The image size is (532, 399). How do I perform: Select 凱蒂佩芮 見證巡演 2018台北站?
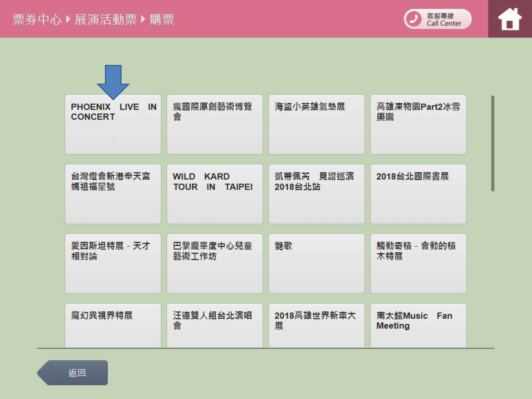point(316,194)
